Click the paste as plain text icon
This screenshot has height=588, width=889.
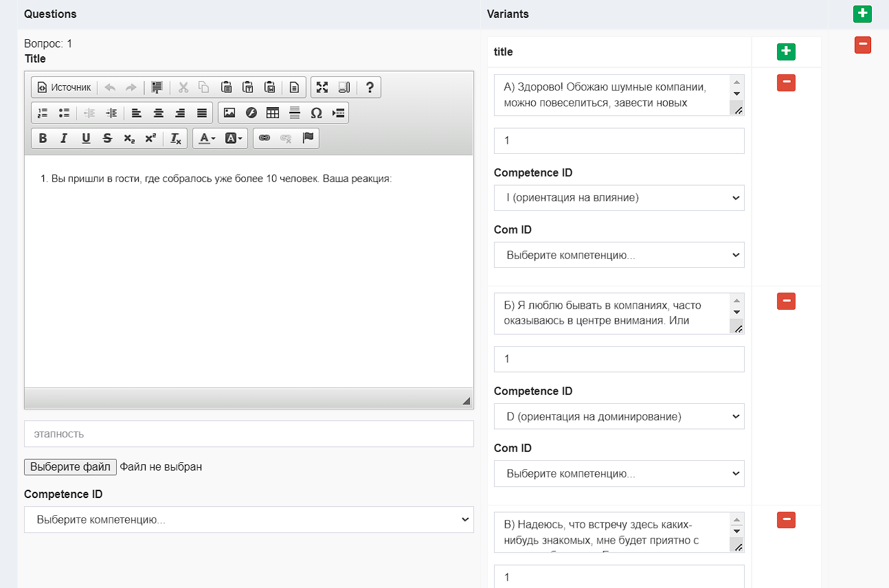(248, 87)
